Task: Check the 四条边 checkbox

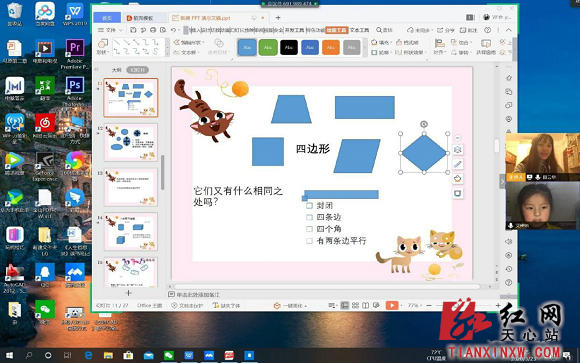Action: (x=309, y=217)
